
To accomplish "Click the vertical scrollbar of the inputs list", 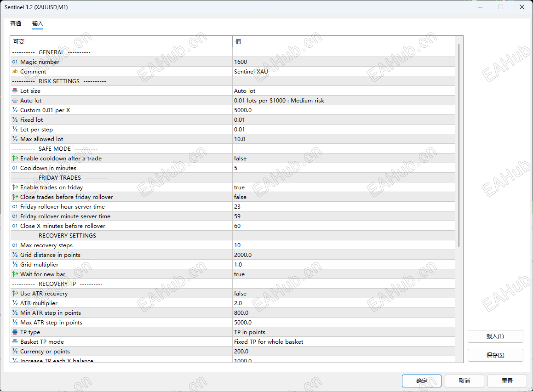I will [459, 145].
